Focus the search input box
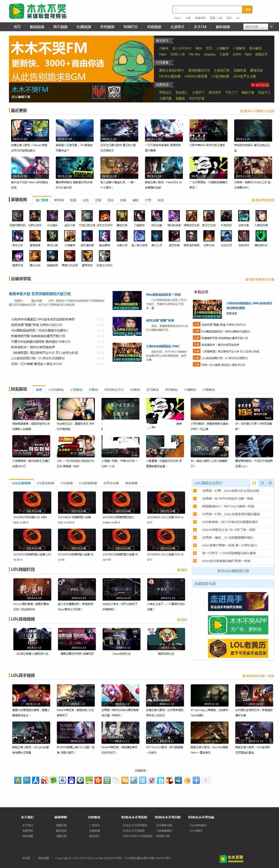The image size is (279, 868). coord(207,9)
